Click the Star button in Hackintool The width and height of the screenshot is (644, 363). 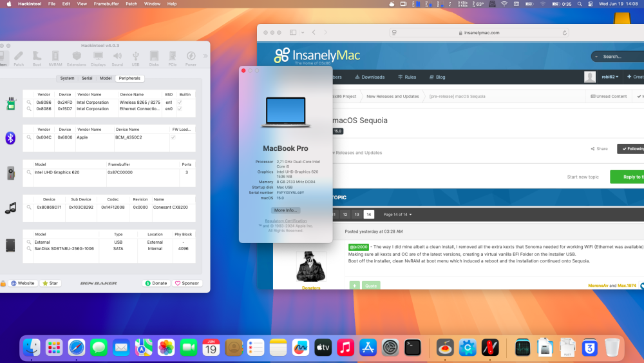50,283
